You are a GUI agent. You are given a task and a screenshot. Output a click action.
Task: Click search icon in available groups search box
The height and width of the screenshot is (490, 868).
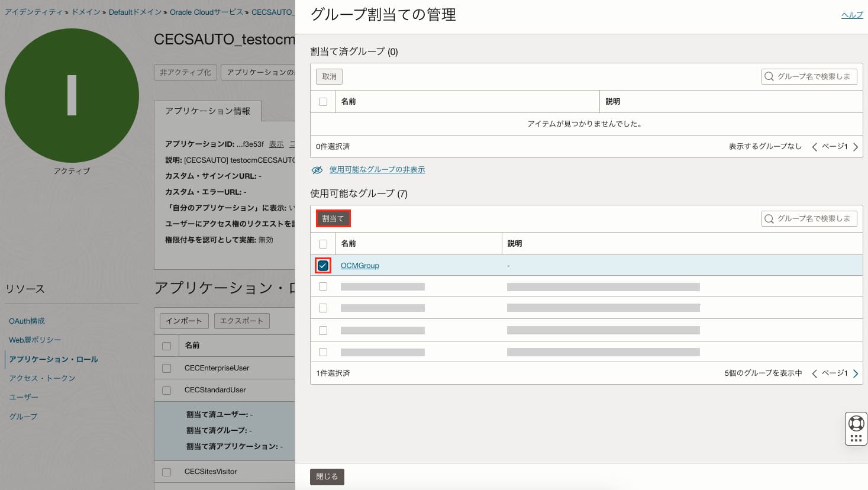[x=769, y=219]
